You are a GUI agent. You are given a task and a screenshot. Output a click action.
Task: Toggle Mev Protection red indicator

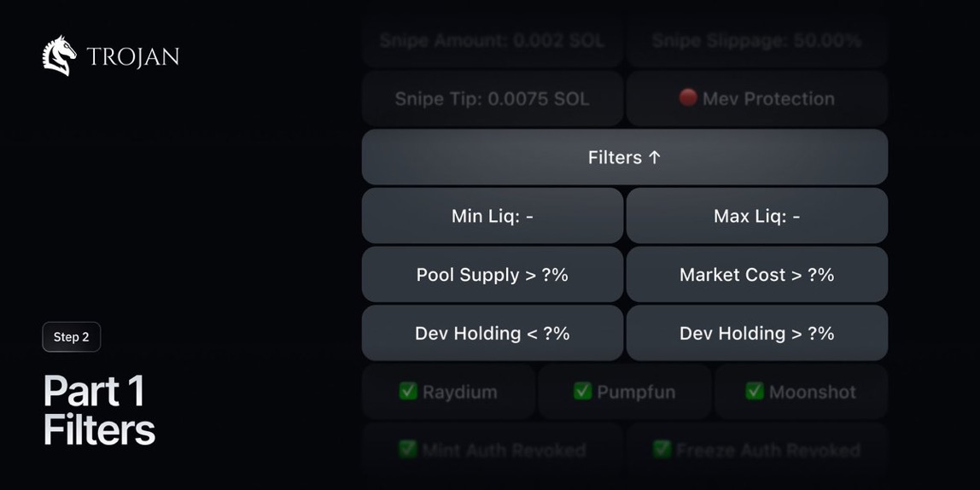[x=688, y=98]
